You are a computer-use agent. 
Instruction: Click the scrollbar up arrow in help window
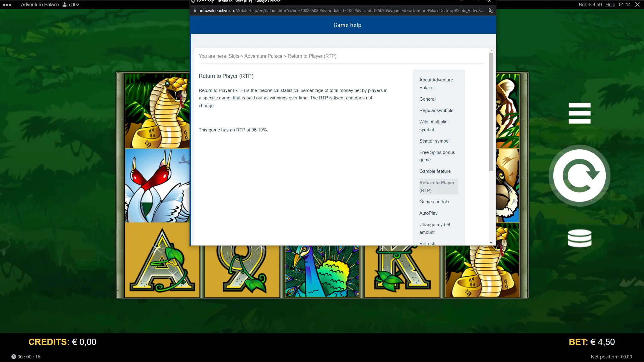coord(491,51)
